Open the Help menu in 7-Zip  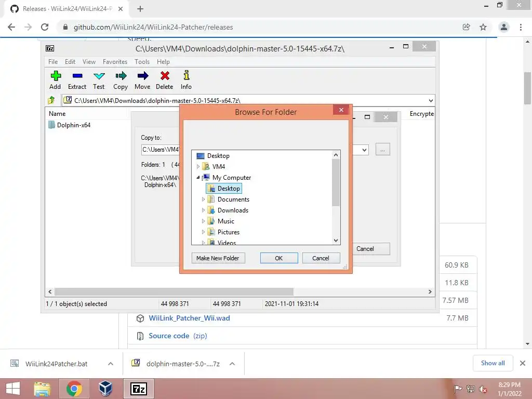[163, 62]
